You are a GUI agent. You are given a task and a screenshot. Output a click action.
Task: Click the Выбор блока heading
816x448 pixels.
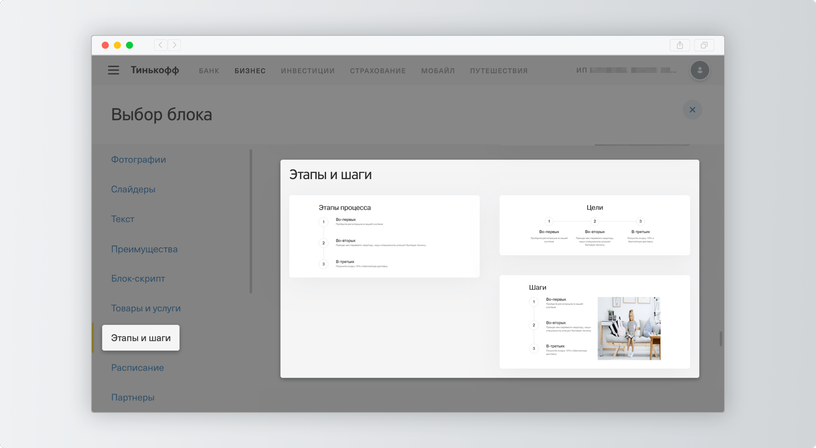161,114
